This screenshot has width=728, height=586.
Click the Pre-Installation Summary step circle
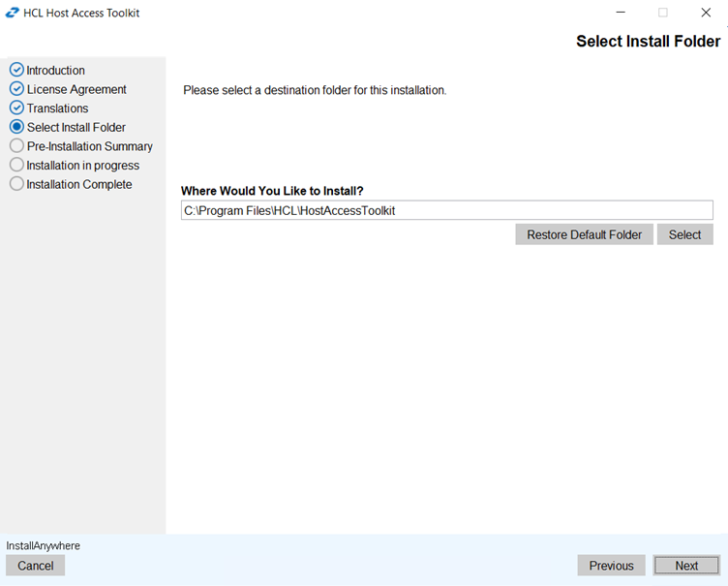[16, 146]
